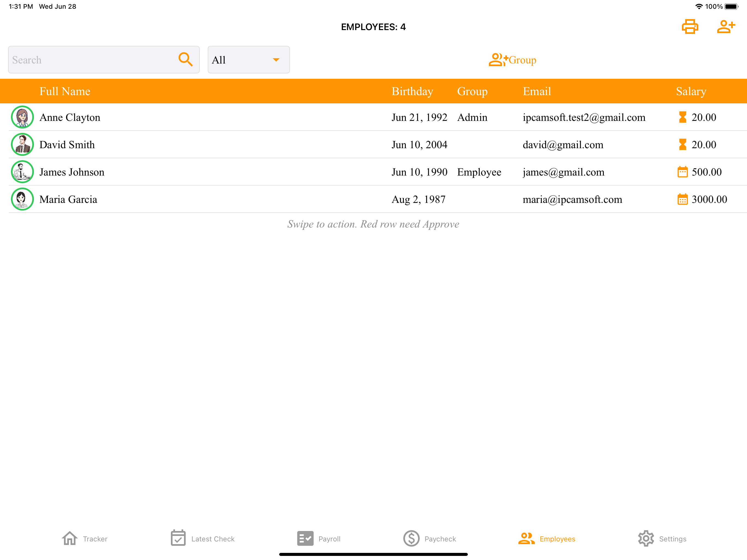The image size is (747, 560).
Task: Select the Employees tab label
Action: coord(557,539)
